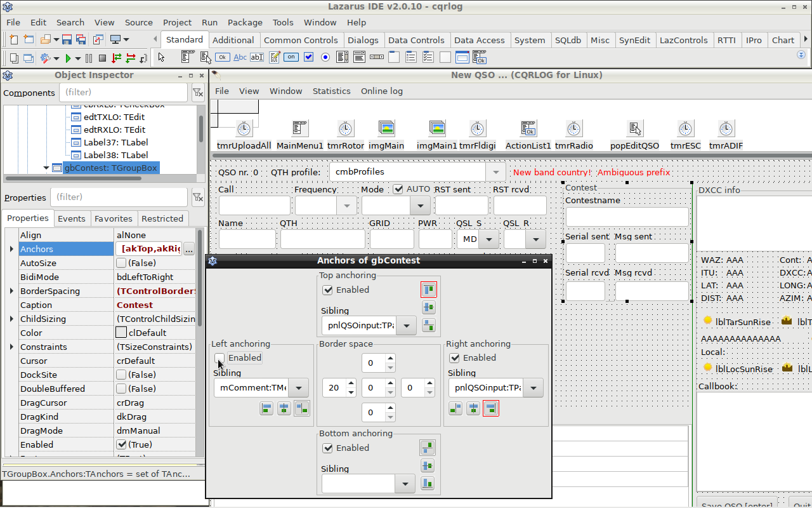The height and width of the screenshot is (508, 812).
Task: Clear the Properties filter
Action: 197,197
